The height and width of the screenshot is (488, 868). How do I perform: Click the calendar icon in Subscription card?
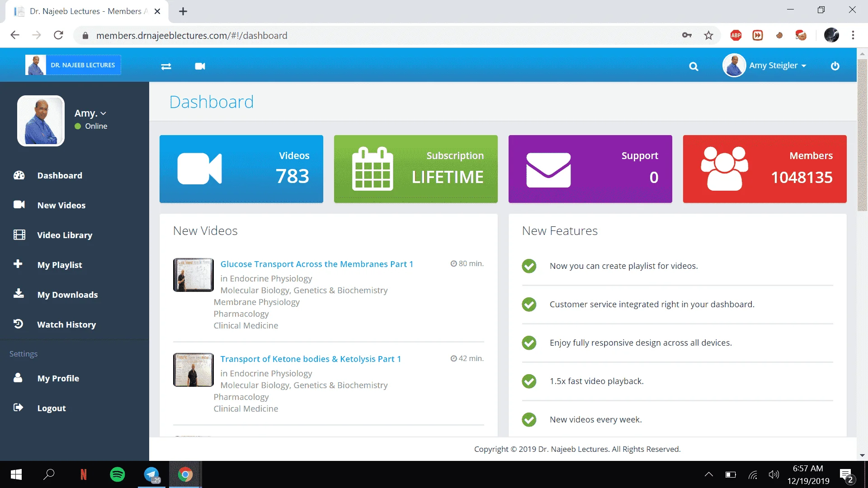point(373,169)
